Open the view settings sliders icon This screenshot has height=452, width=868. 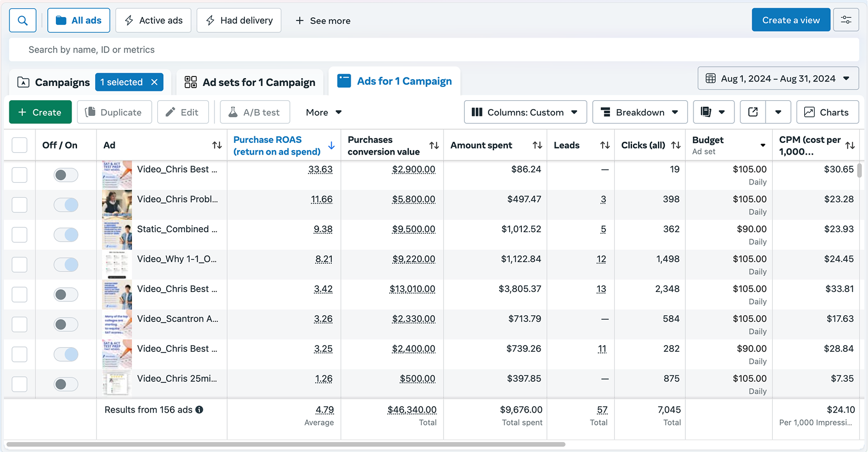click(x=846, y=20)
